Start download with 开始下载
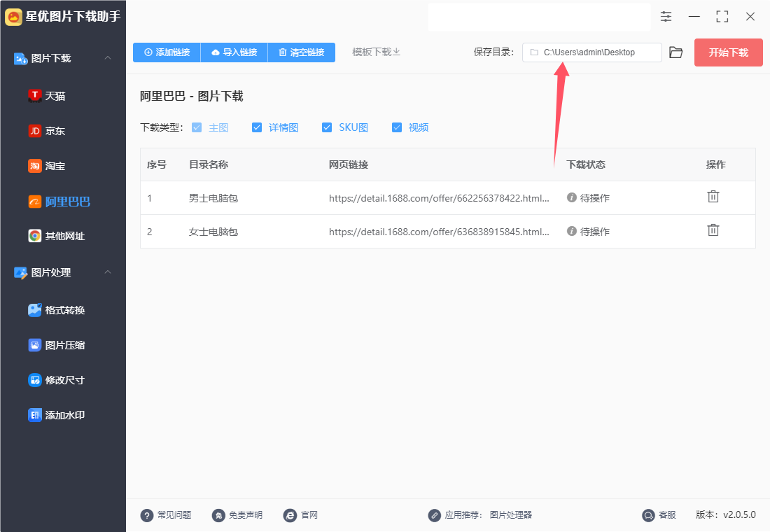Screen dimensions: 770x532 tap(728, 52)
